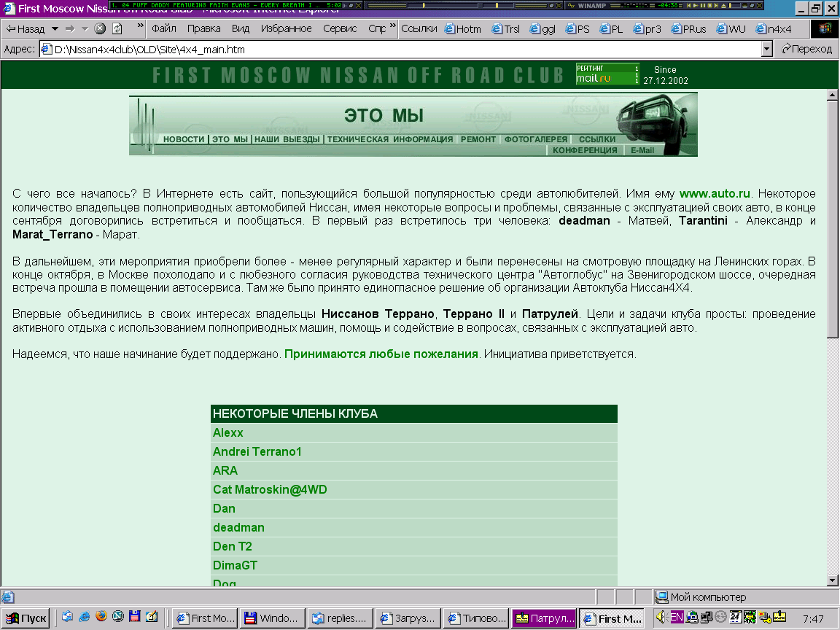Click the Winamp play button
This screenshot has height=630, width=840.
[696, 5]
